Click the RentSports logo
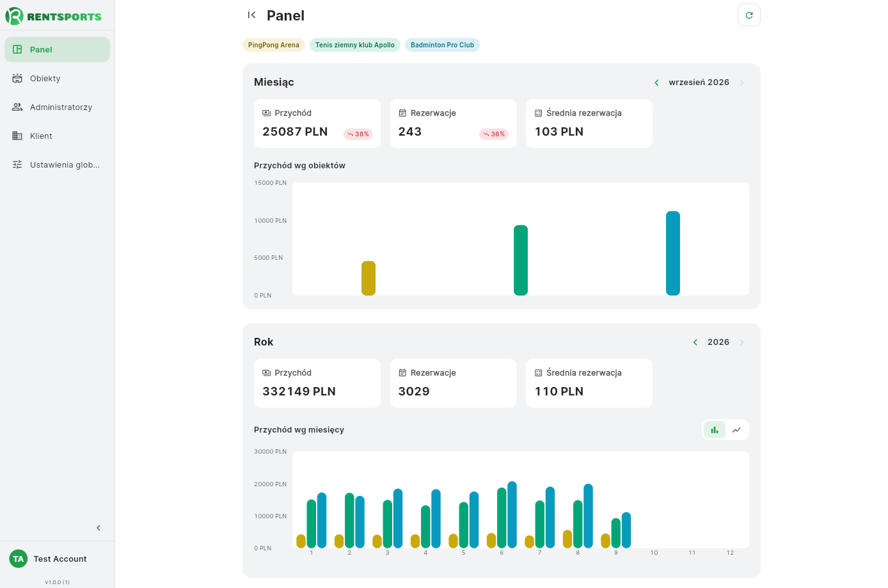 click(x=54, y=16)
